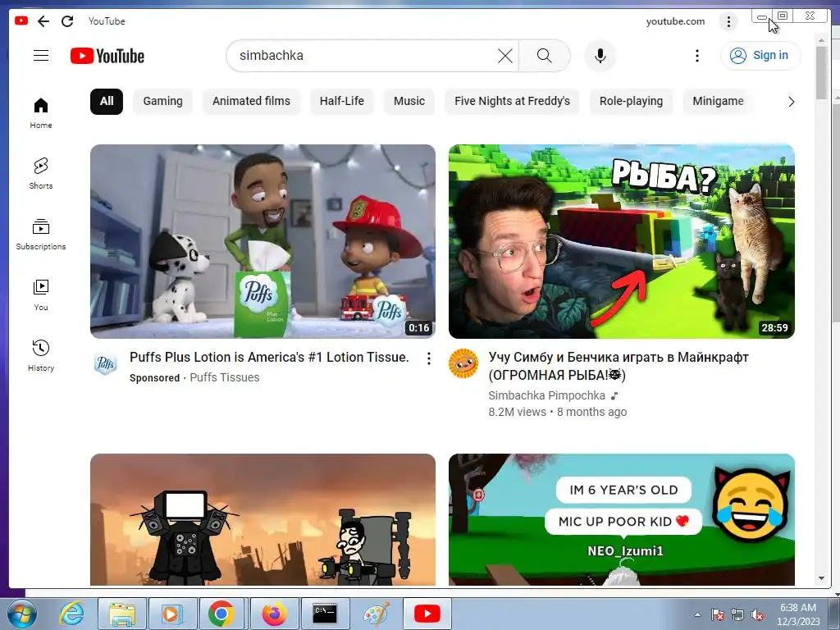This screenshot has height=630, width=840.
Task: Open Учу Симбу и Бенчика video title
Action: click(x=619, y=366)
